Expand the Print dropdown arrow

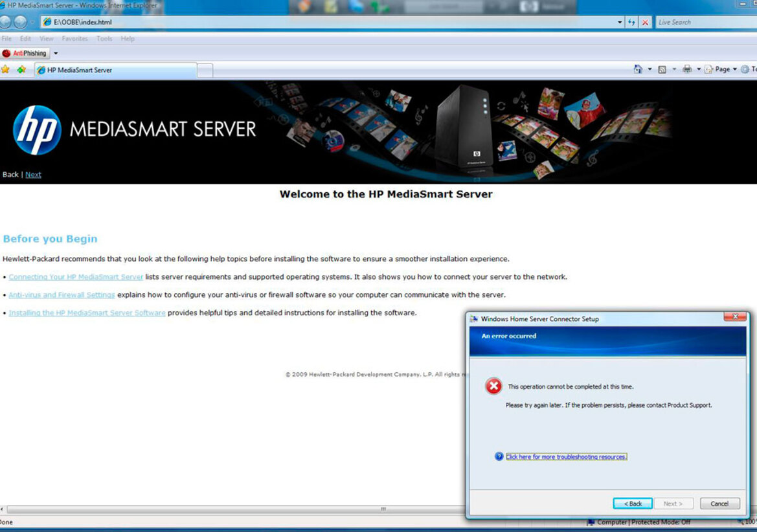(699, 69)
